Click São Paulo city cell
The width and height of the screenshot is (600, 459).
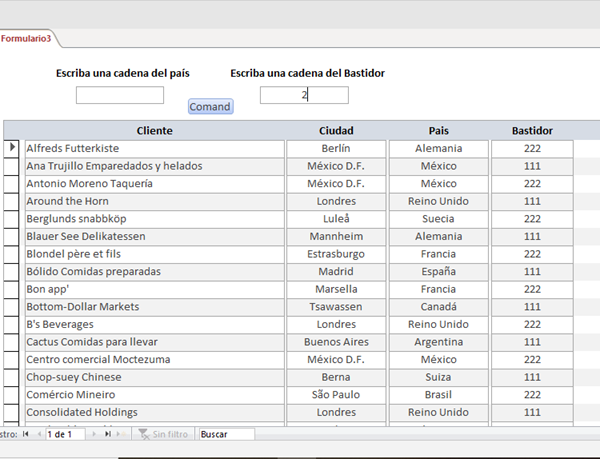[336, 394]
